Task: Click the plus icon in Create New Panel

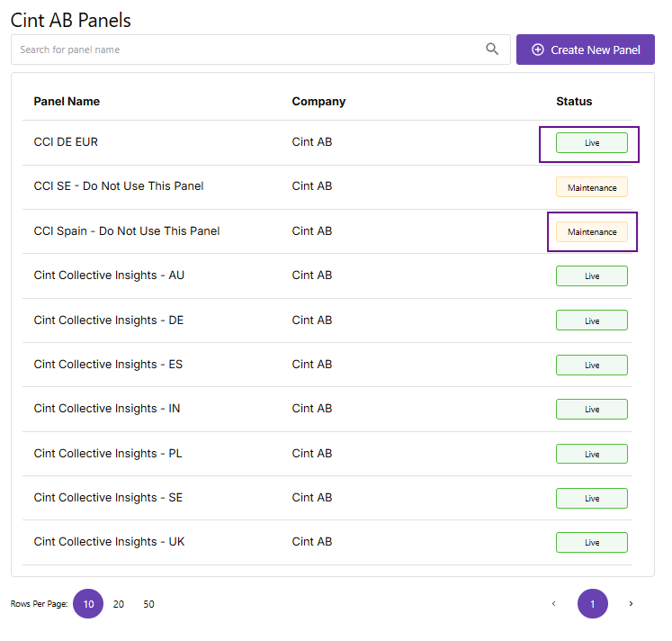Action: pos(538,50)
